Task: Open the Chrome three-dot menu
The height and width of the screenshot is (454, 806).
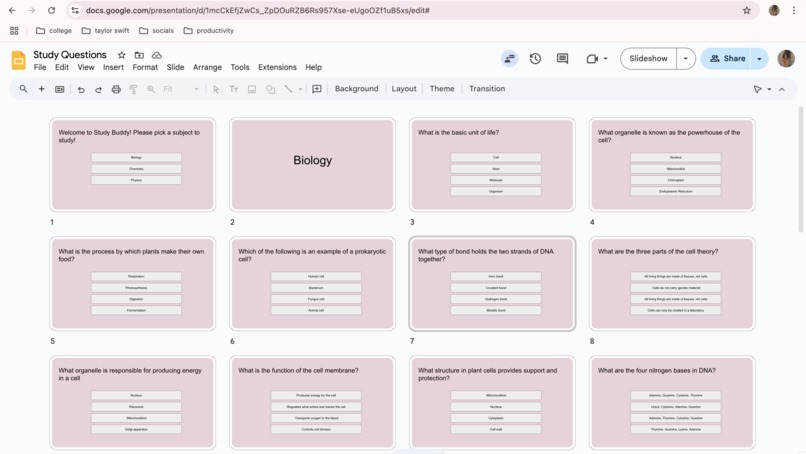Action: (794, 10)
